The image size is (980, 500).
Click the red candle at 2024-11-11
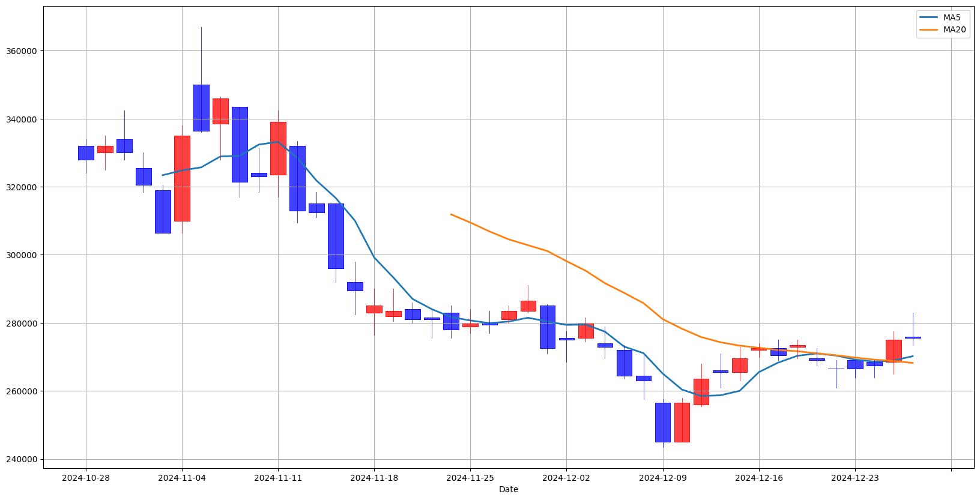click(x=278, y=148)
